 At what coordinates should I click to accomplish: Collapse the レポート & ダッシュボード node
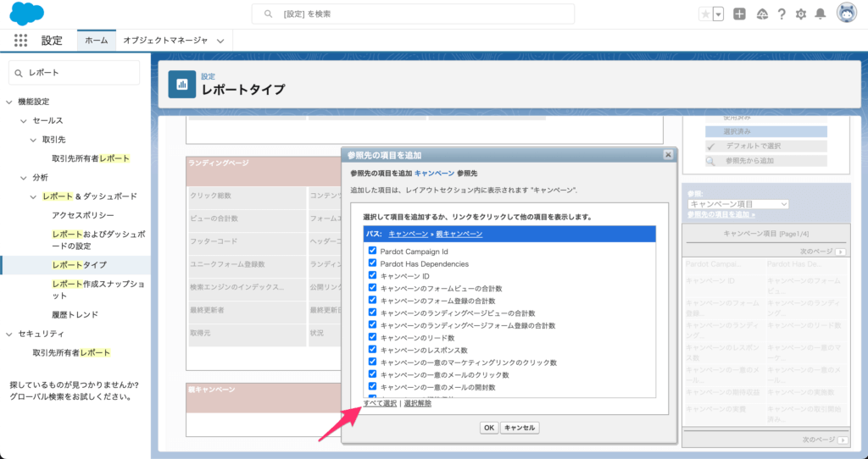(33, 196)
